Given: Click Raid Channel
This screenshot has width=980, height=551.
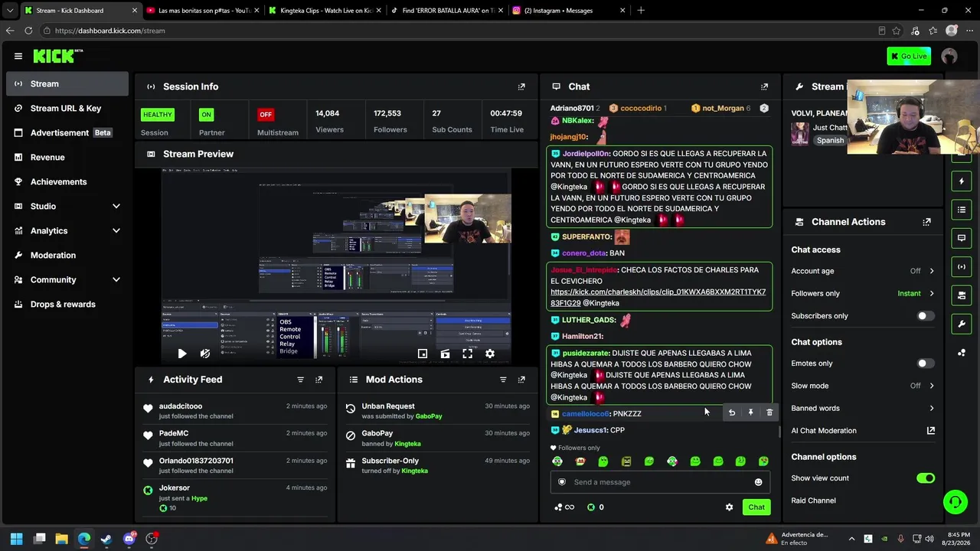Looking at the screenshot, I should pyautogui.click(x=813, y=500).
